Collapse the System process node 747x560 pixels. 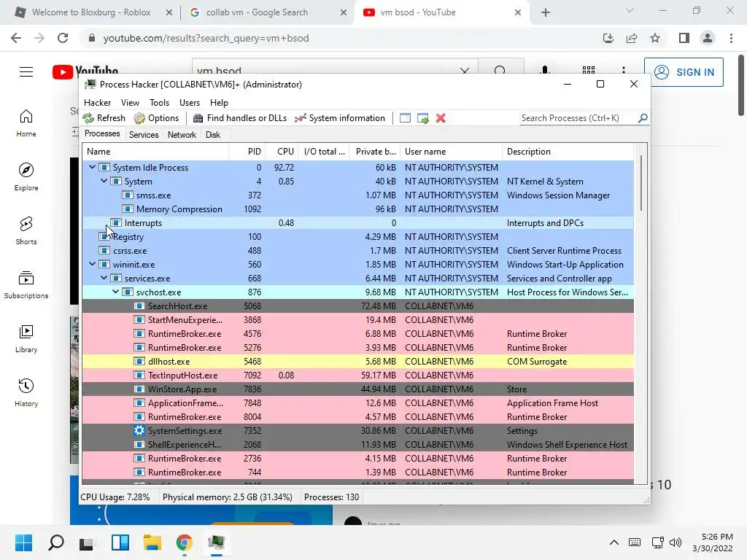104,181
